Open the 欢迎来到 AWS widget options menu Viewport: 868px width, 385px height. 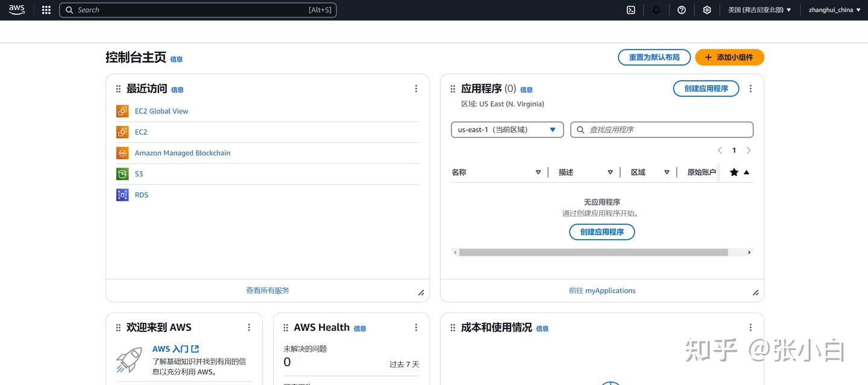pyautogui.click(x=249, y=327)
